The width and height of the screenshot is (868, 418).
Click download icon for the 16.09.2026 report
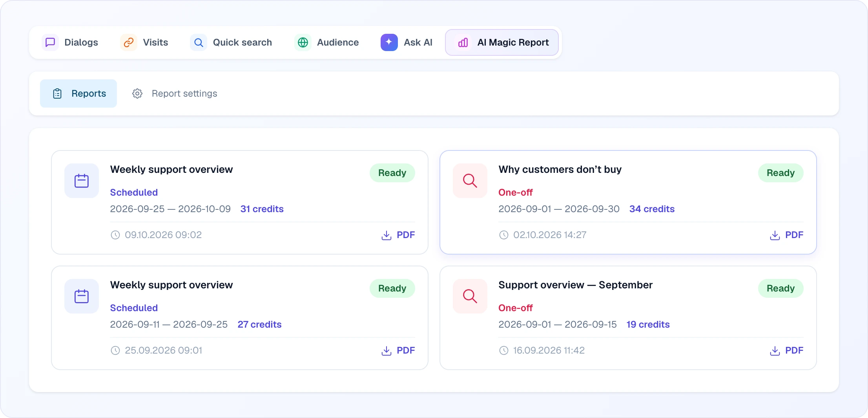point(775,351)
